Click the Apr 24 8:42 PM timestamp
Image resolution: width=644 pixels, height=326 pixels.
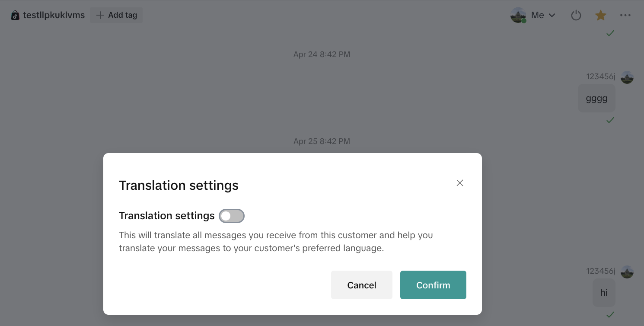(322, 54)
